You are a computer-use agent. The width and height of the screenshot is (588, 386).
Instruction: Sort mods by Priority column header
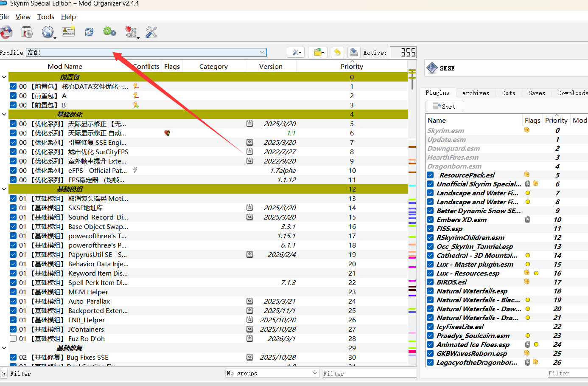pyautogui.click(x=352, y=67)
